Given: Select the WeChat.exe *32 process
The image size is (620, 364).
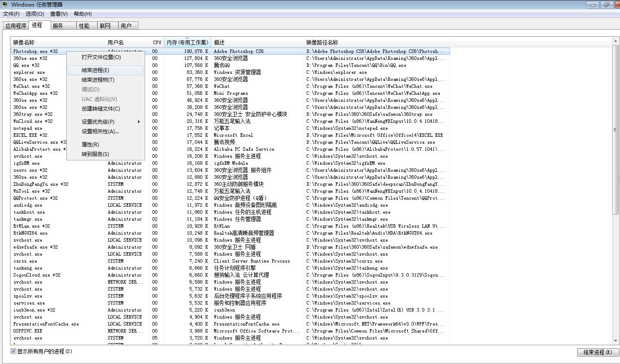Looking at the screenshot, I should point(230,86).
